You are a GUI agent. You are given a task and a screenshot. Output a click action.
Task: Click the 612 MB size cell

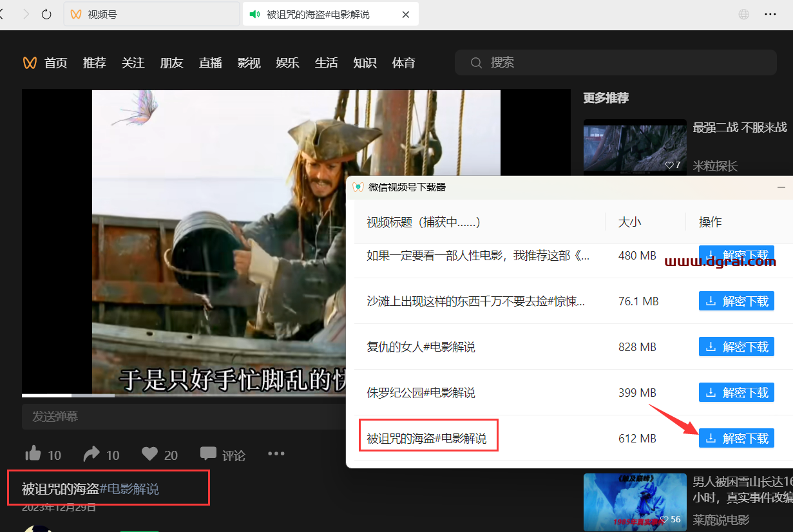pos(637,438)
